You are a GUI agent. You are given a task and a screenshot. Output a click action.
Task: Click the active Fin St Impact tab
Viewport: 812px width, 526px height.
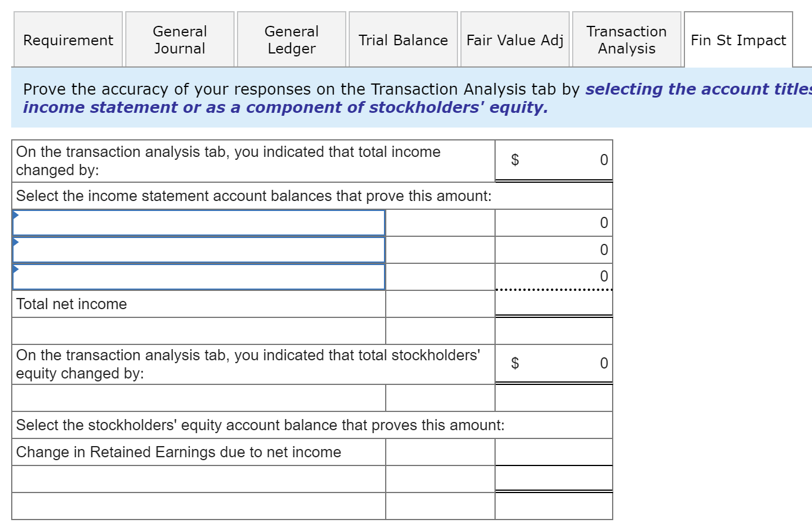(x=739, y=41)
